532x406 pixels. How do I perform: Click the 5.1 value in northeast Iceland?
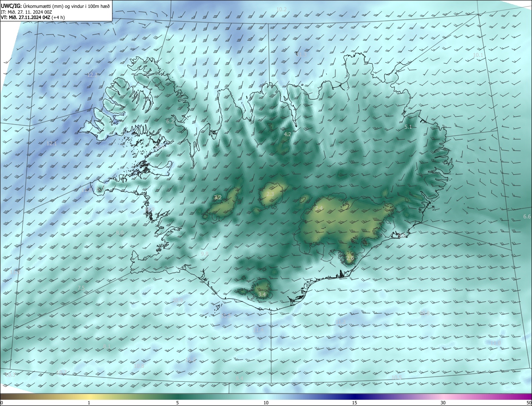408,127
